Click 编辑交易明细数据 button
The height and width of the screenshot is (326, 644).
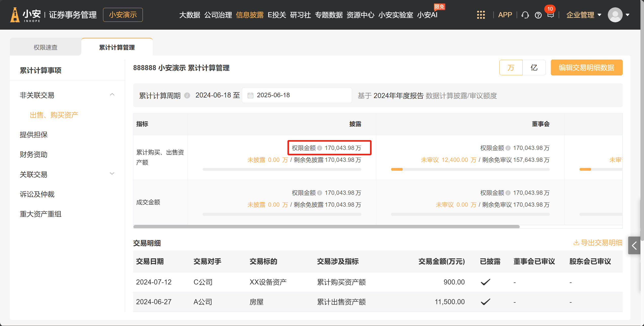tap(586, 68)
